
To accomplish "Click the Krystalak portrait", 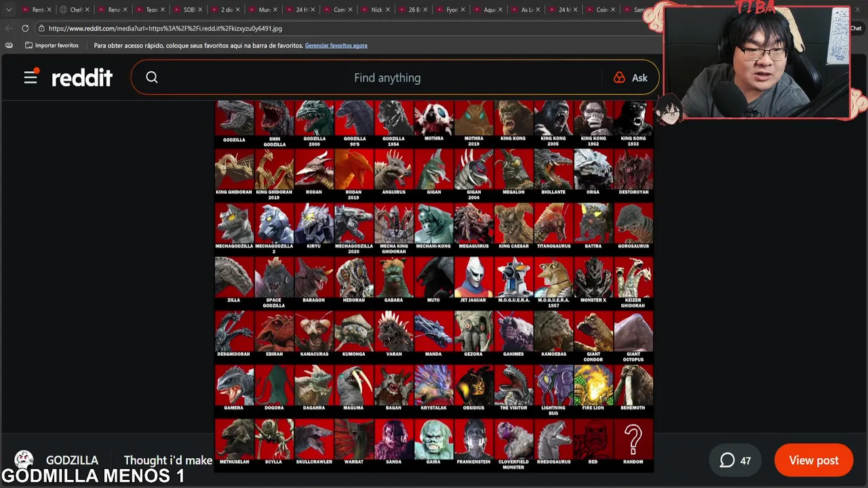I will point(434,385).
